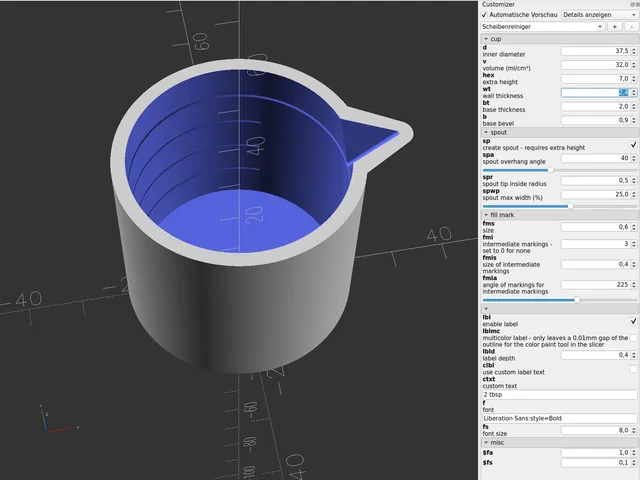Click the volume value field
Image resolution: width=640 pixels, height=480 pixels.
pyautogui.click(x=596, y=65)
